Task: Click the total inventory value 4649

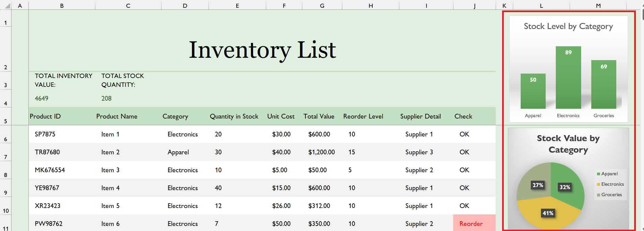Action: [42, 98]
